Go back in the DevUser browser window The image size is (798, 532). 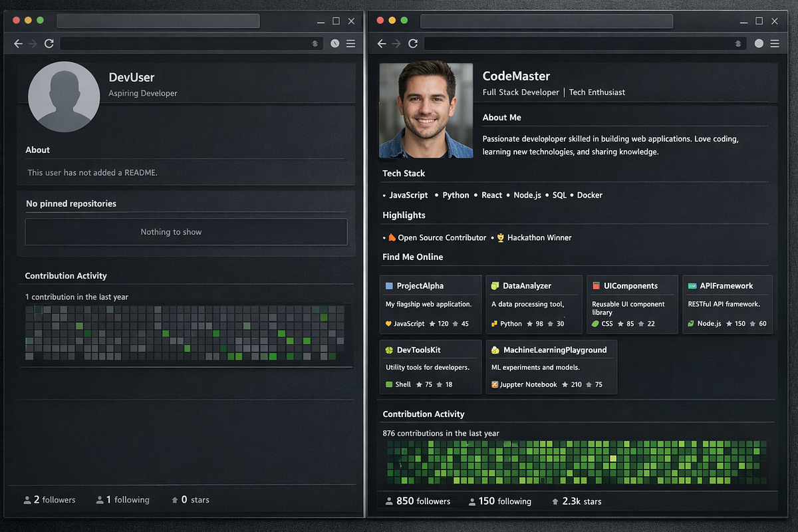[x=18, y=43]
